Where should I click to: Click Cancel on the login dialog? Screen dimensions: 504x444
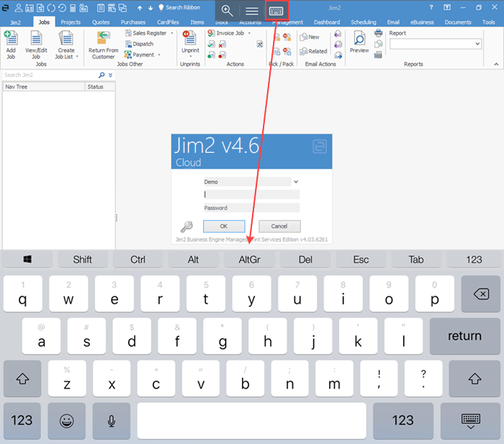(x=279, y=226)
